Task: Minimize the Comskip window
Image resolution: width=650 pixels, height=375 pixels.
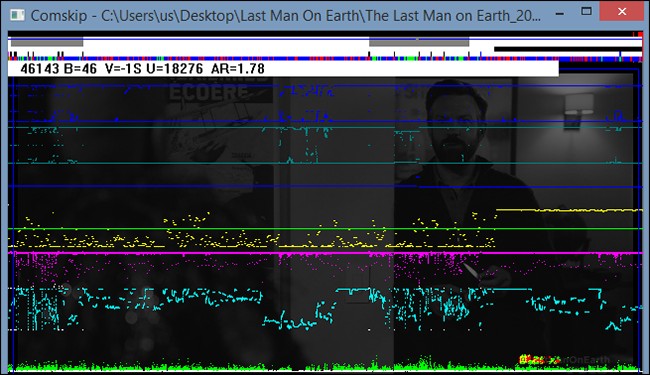Action: 560,14
